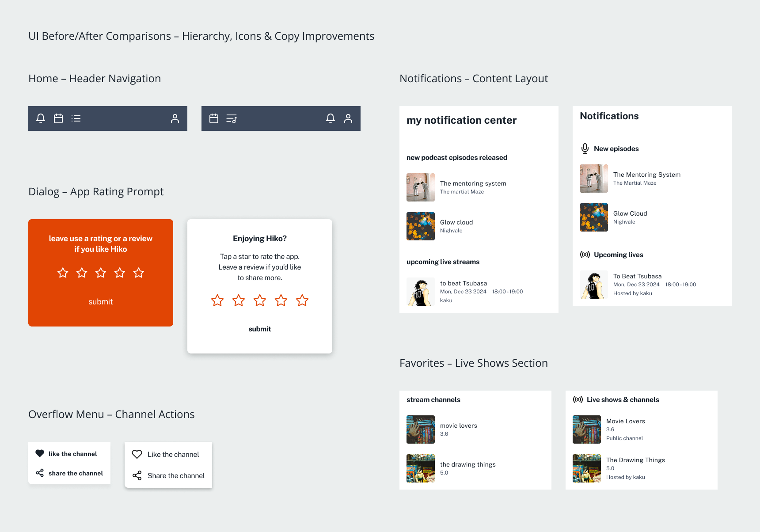
Task: Open the Glow Cloud thumbnail under Notifications
Action: click(594, 217)
